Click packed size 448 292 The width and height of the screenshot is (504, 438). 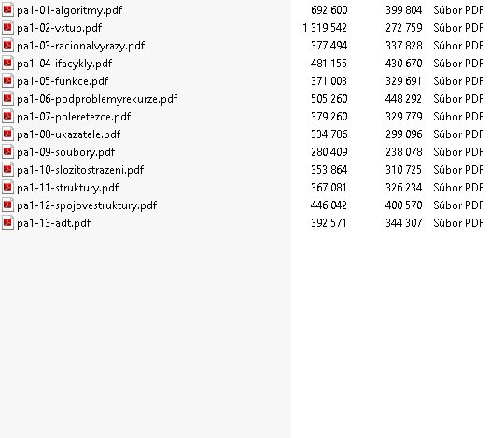point(404,99)
